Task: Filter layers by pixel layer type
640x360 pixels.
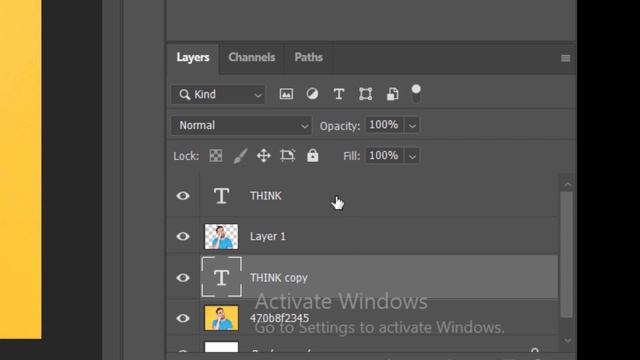Action: [286, 94]
